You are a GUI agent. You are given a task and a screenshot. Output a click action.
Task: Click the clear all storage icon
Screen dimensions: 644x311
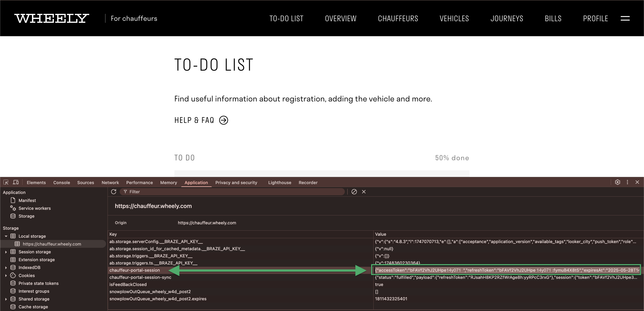coord(354,192)
